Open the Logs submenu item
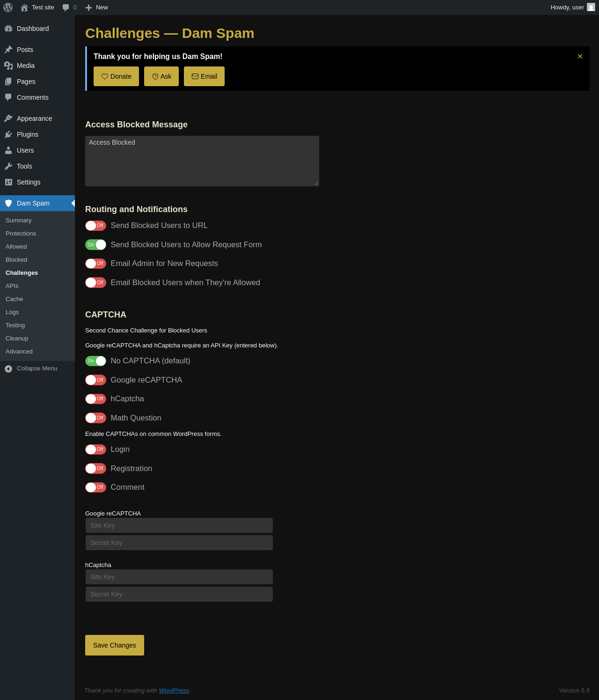 coord(12,312)
